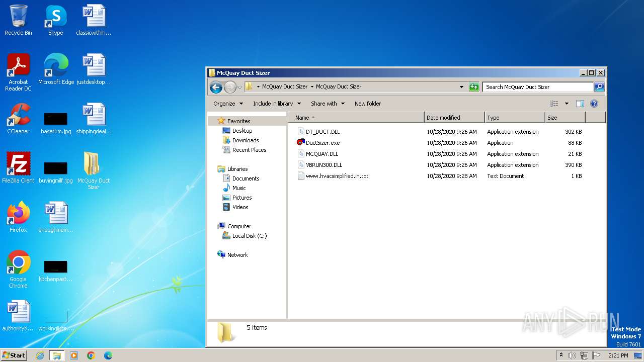This screenshot has height=362, width=644.
Task: Click Explorer Back navigation arrow
Action: [216, 87]
